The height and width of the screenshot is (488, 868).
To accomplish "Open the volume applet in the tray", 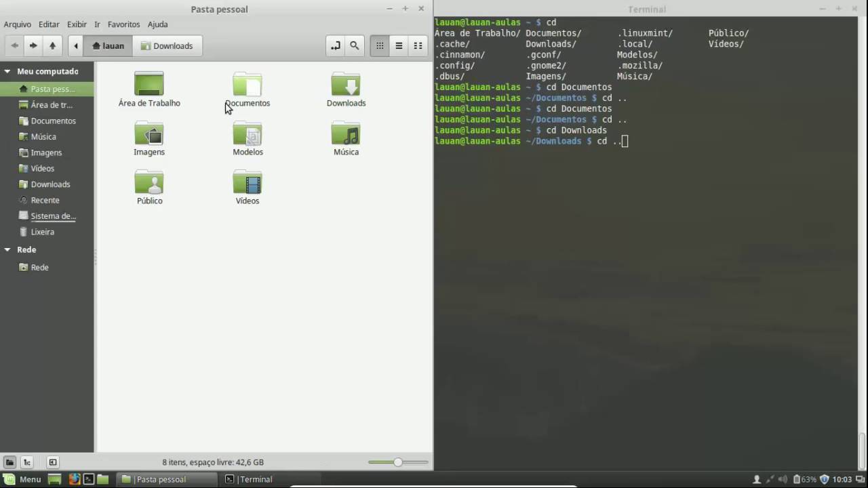I will [x=784, y=479].
